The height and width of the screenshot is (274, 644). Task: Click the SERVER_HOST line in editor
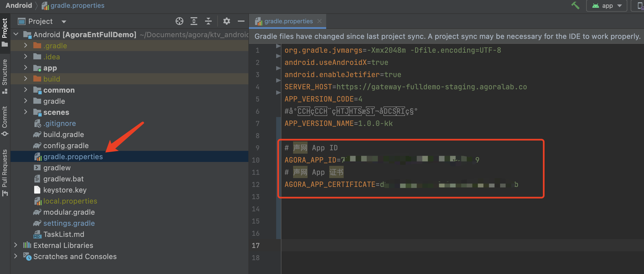coord(406,87)
